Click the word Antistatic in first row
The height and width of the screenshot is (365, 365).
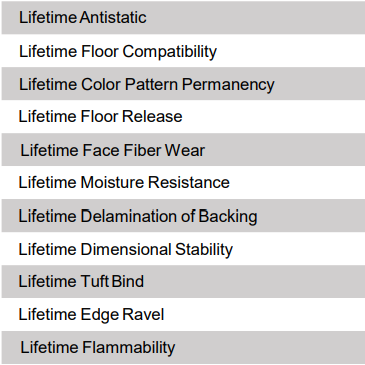(x=113, y=17)
